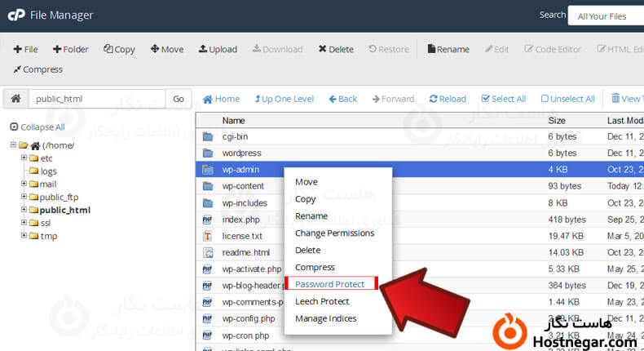
Task: Expand the mail folder tree node
Action: (24, 184)
